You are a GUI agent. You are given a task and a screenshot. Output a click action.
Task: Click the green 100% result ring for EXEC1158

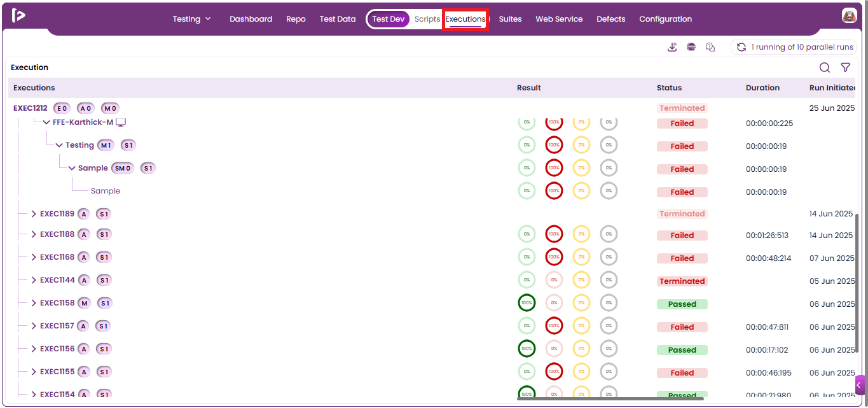click(x=527, y=303)
